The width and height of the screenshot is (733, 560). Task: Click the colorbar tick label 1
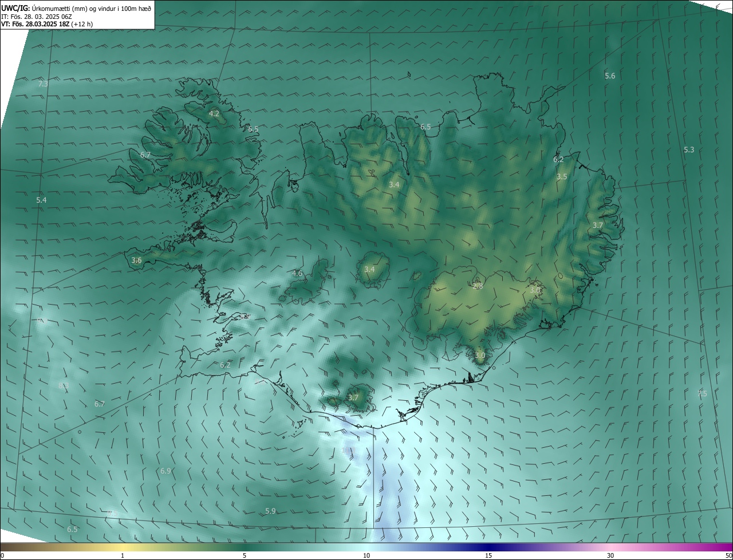pyautogui.click(x=123, y=555)
